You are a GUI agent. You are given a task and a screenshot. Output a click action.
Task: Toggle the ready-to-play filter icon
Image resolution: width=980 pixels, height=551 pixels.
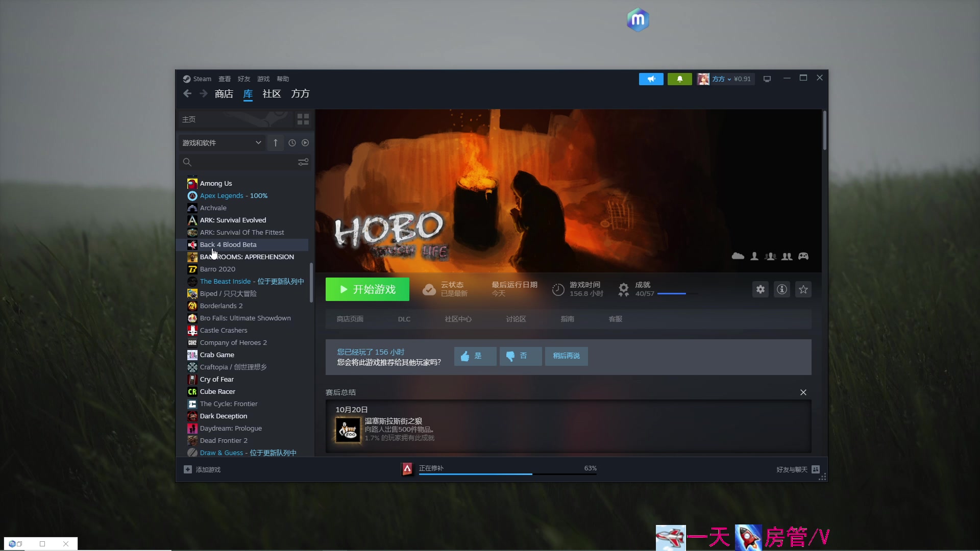(x=305, y=143)
